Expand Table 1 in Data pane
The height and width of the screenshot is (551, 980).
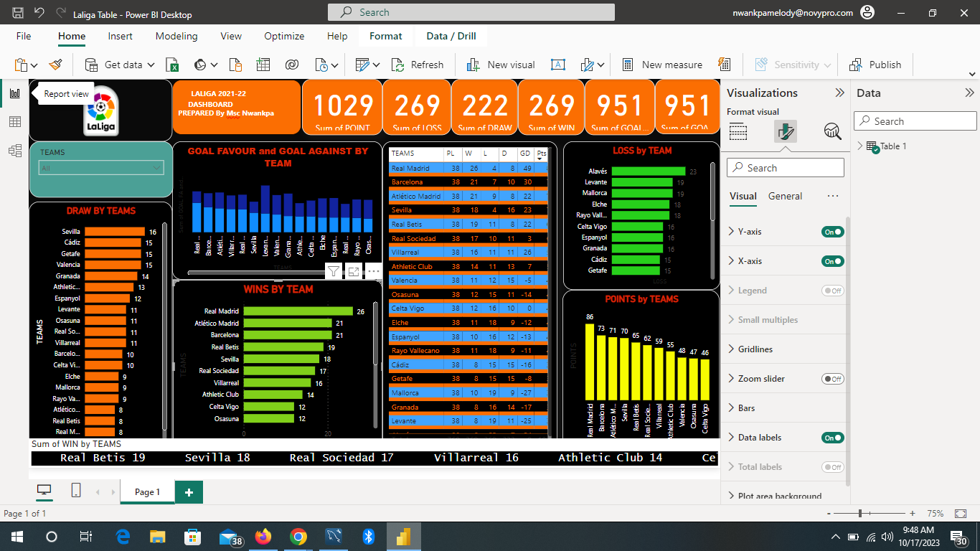[x=861, y=146]
